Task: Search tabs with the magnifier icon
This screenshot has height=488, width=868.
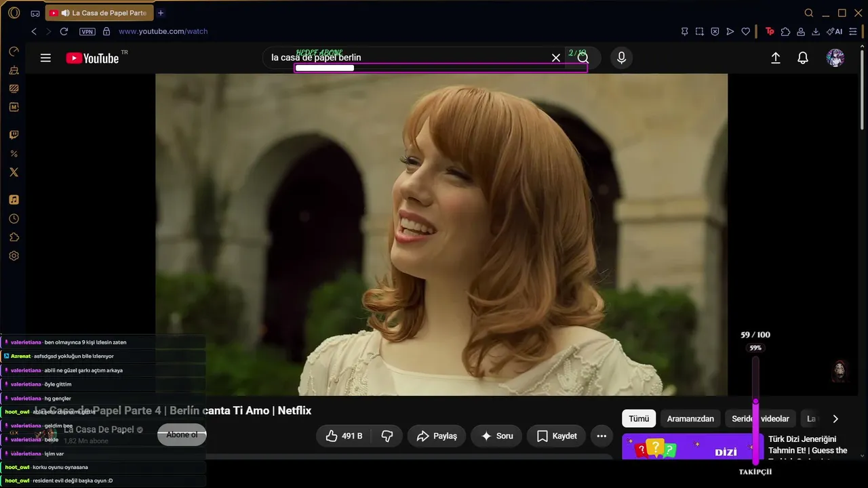Action: [x=808, y=13]
